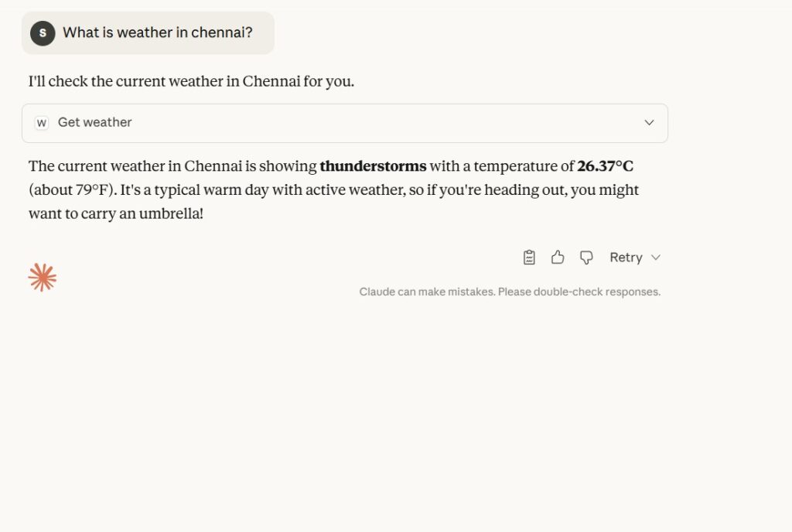Click the copy response icon

[529, 257]
